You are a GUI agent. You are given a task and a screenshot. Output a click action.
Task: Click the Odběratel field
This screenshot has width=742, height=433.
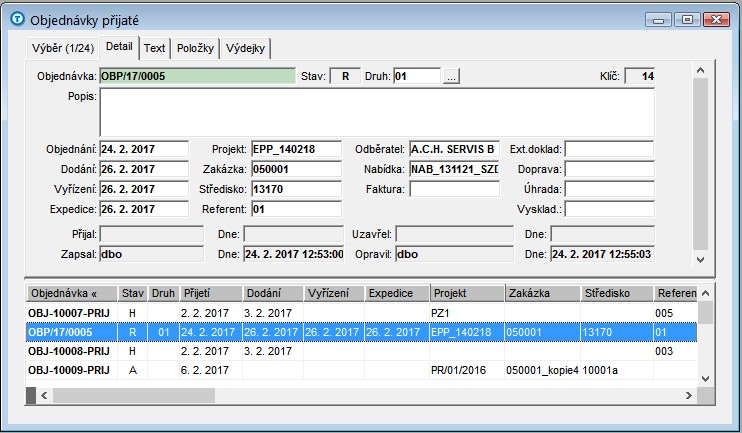coord(453,149)
